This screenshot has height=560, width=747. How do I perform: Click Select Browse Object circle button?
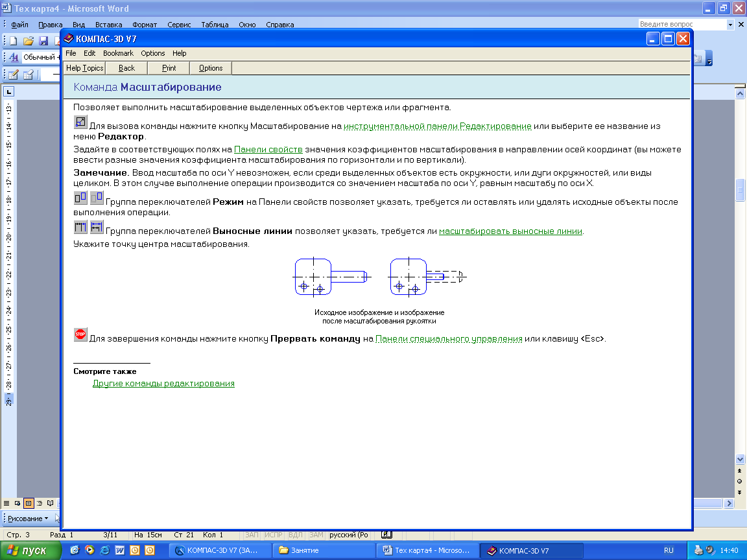[740, 482]
